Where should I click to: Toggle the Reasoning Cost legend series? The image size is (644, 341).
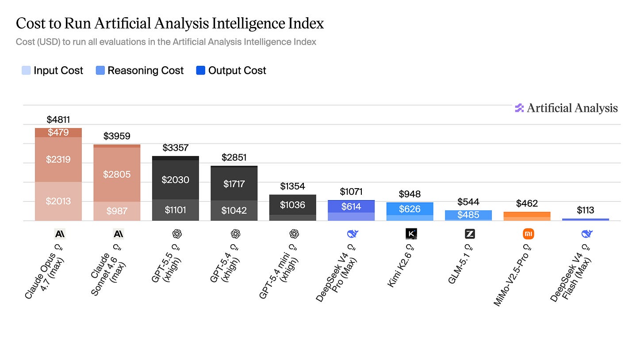140,71
